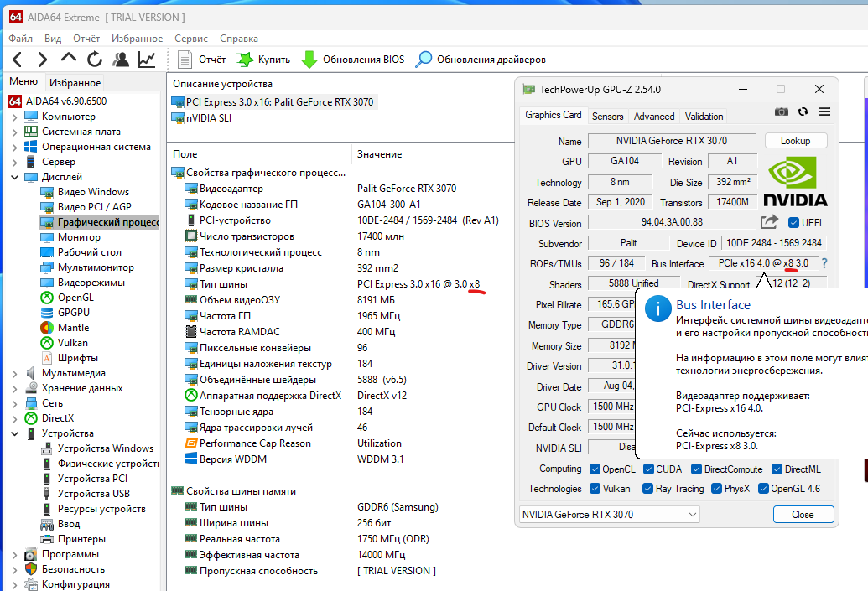The height and width of the screenshot is (591, 868).
Task: Select Устройства PCI tree item
Action: click(92, 479)
